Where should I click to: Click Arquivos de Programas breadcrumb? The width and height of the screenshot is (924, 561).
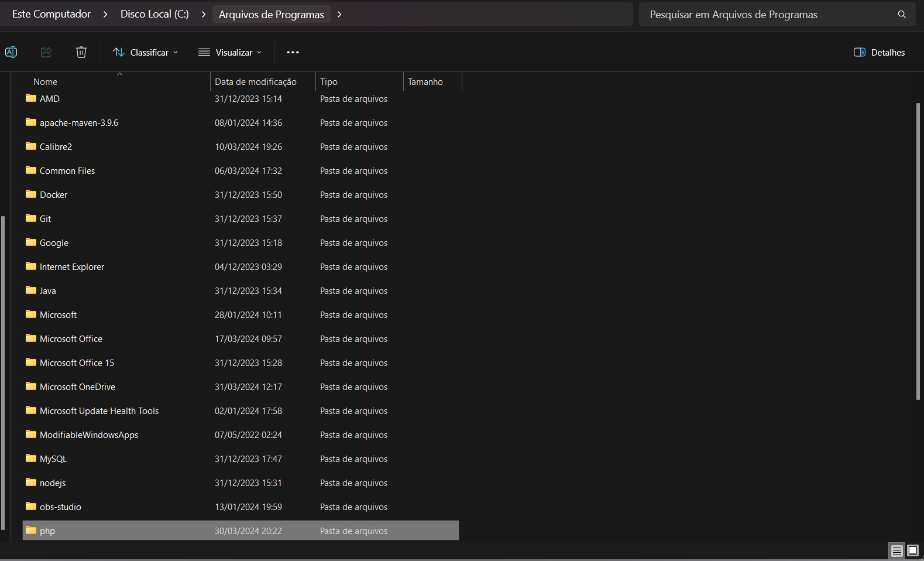tap(272, 14)
